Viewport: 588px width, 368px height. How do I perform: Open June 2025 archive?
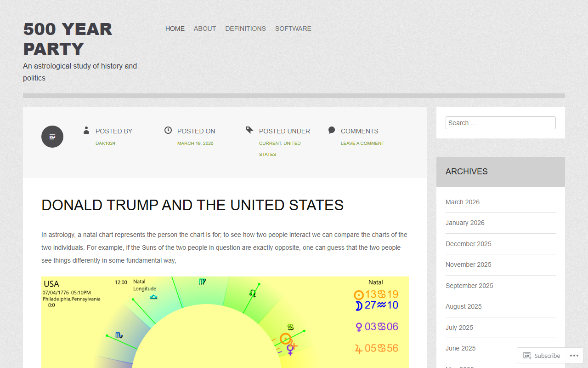(x=461, y=348)
